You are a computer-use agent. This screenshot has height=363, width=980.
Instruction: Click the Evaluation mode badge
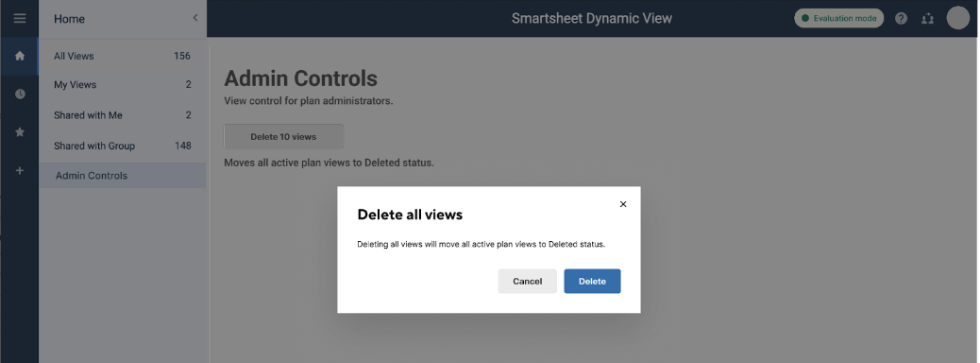click(x=838, y=18)
